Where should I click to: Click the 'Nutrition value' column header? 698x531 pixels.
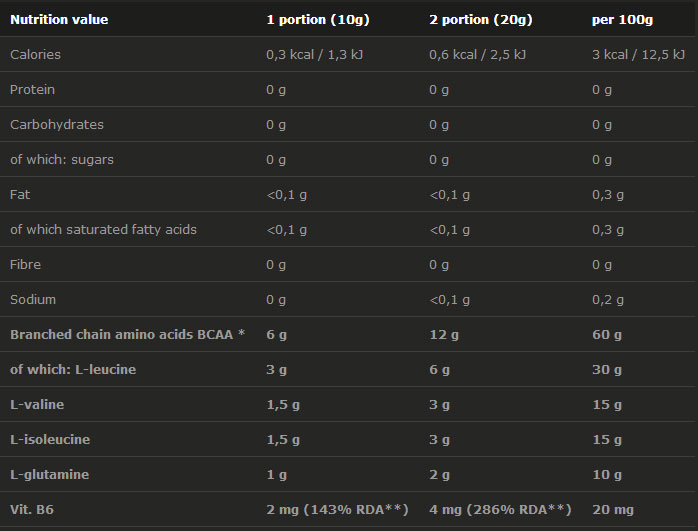(59, 19)
